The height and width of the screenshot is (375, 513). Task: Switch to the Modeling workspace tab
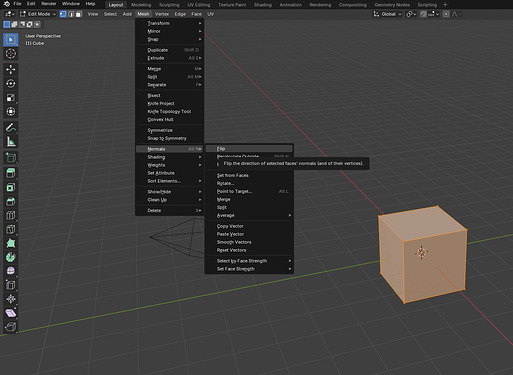coord(141,5)
